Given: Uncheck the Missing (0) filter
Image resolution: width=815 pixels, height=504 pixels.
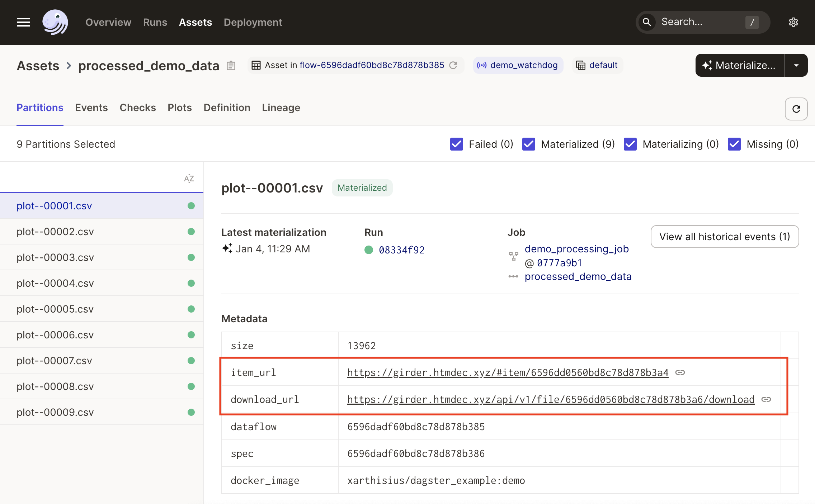Looking at the screenshot, I should click(734, 144).
